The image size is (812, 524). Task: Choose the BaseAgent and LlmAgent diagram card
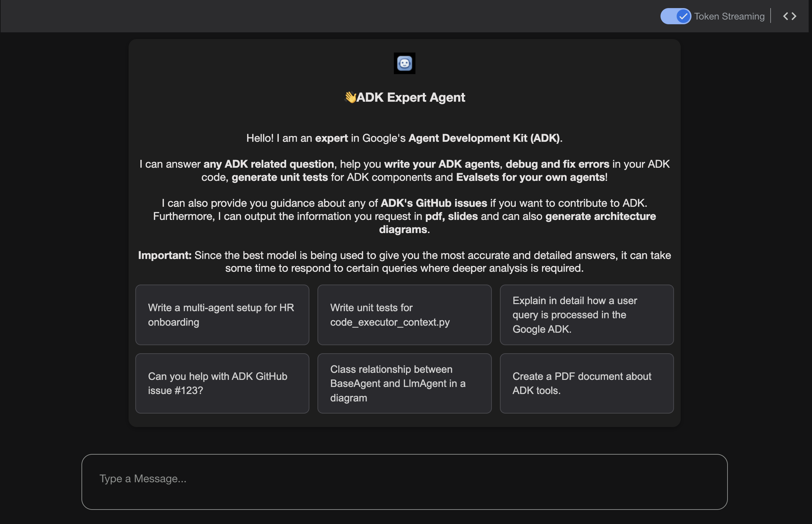[404, 383]
